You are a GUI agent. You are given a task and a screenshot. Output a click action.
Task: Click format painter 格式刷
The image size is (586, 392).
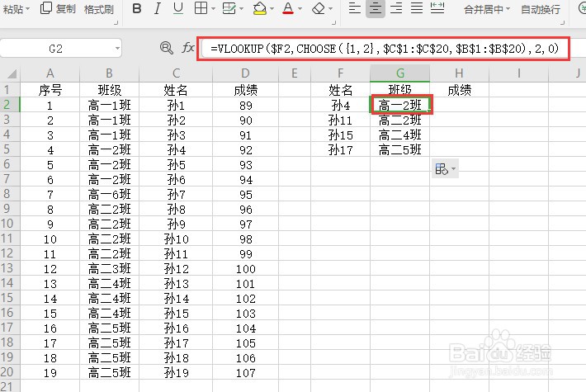click(x=99, y=9)
